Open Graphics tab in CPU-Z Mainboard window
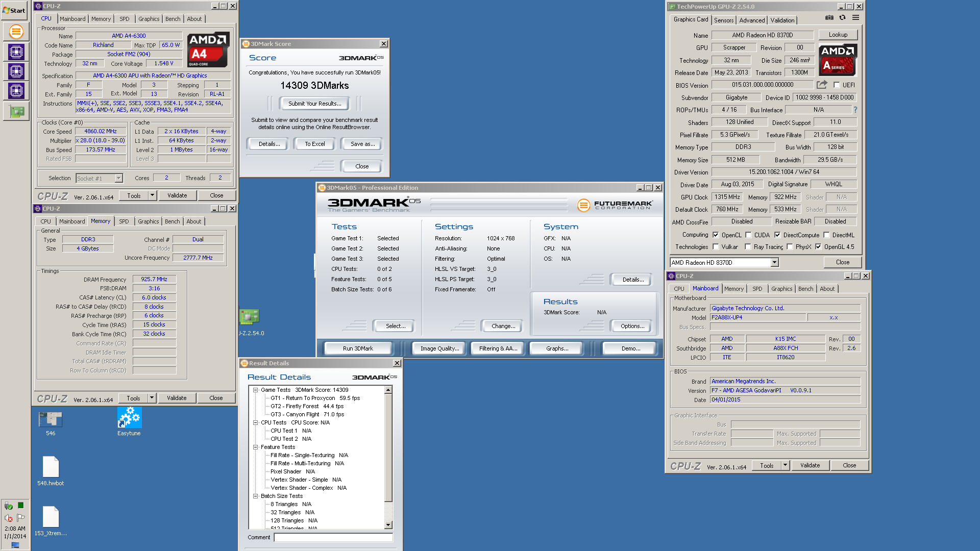 coord(781,289)
